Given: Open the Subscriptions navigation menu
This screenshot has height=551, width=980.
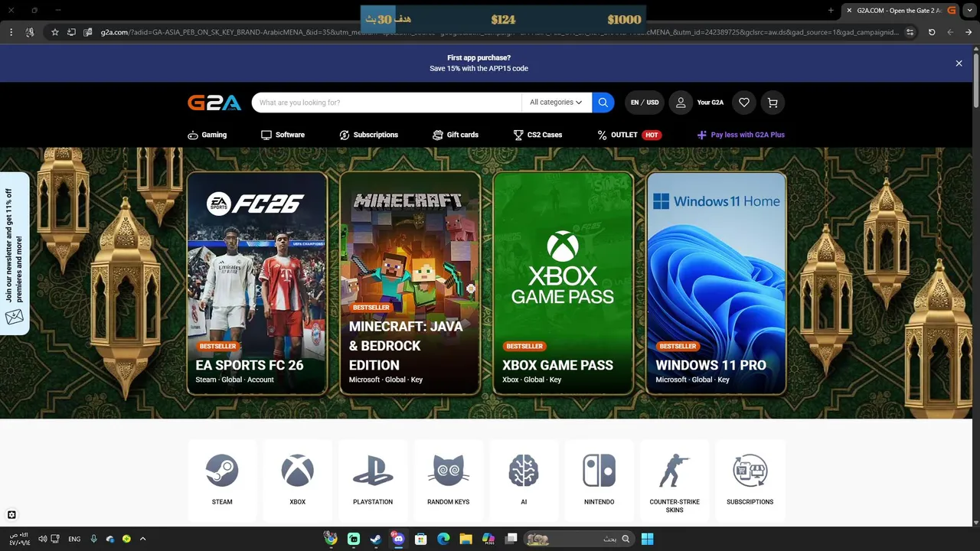Looking at the screenshot, I should click(x=368, y=135).
